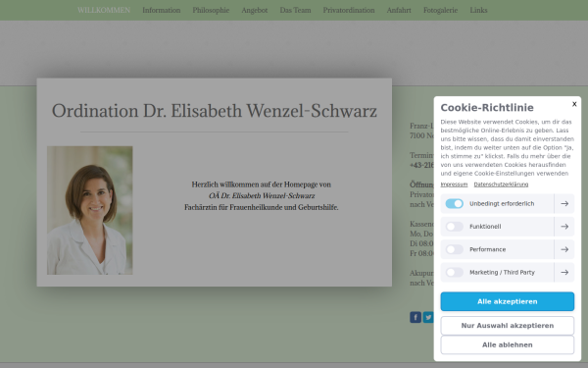Close the cookie dialog with X
This screenshot has height=368, width=588.
574,104
